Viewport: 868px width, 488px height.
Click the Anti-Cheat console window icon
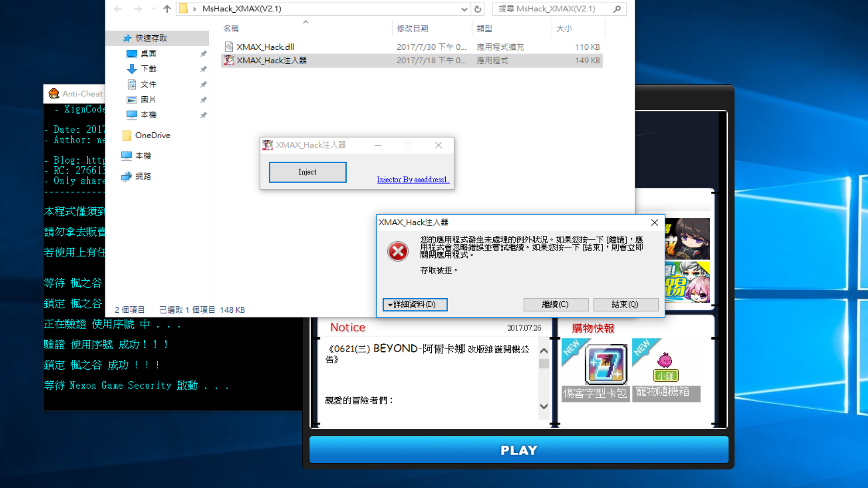pyautogui.click(x=54, y=94)
